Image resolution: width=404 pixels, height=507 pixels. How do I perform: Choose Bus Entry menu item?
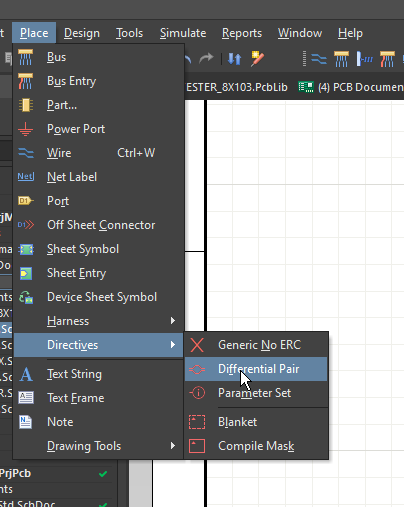(99, 81)
